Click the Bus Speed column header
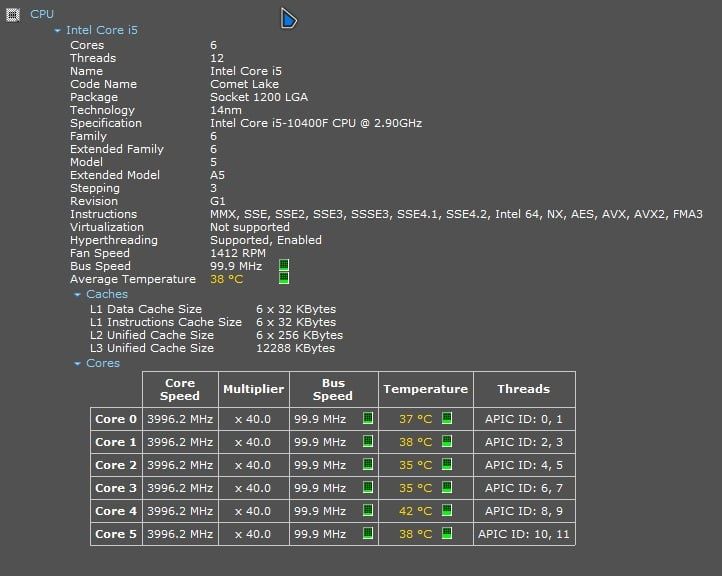This screenshot has height=576, width=722. click(x=333, y=390)
